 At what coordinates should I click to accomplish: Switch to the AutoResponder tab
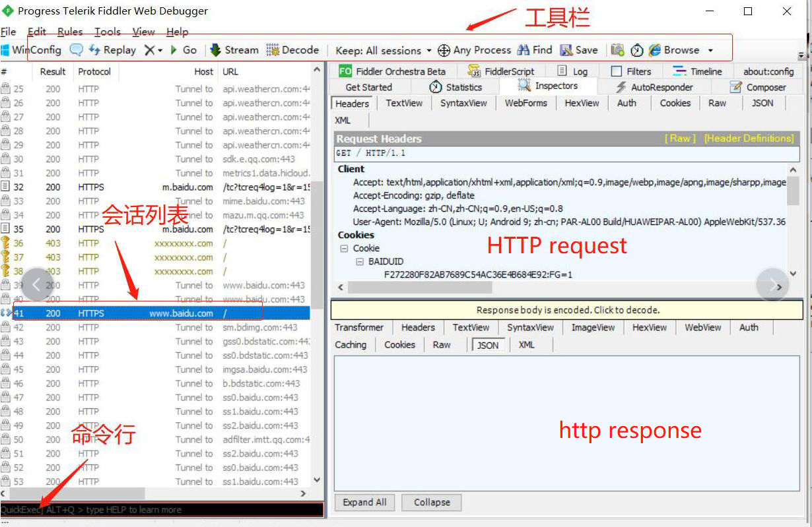tap(654, 87)
